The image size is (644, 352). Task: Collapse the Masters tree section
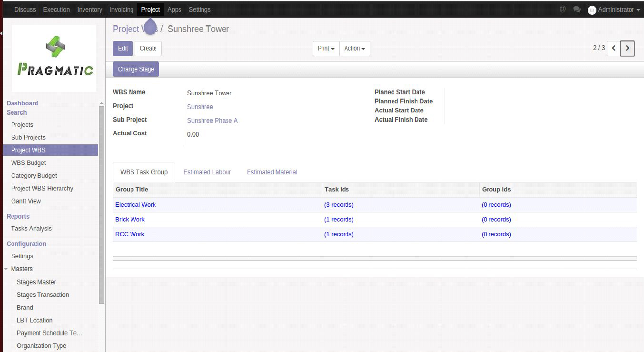(6, 269)
